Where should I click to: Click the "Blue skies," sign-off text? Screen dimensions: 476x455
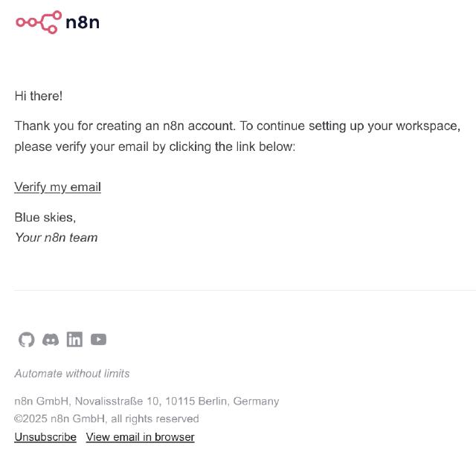tap(45, 217)
